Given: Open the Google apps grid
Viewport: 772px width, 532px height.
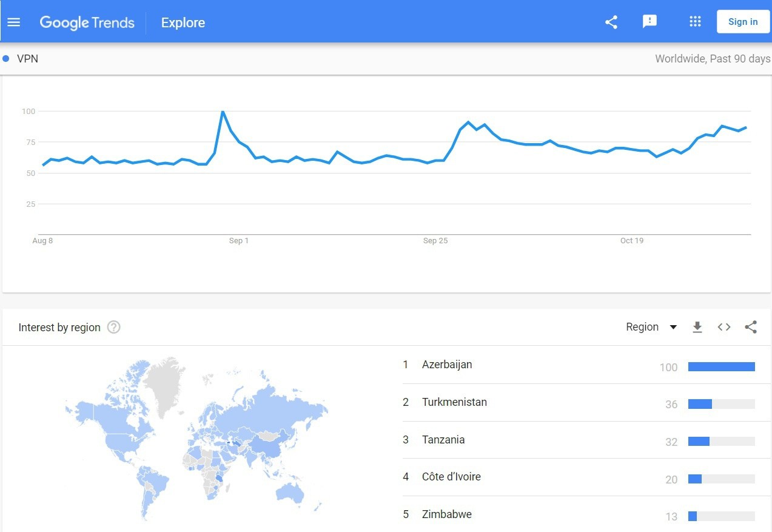Looking at the screenshot, I should [695, 22].
